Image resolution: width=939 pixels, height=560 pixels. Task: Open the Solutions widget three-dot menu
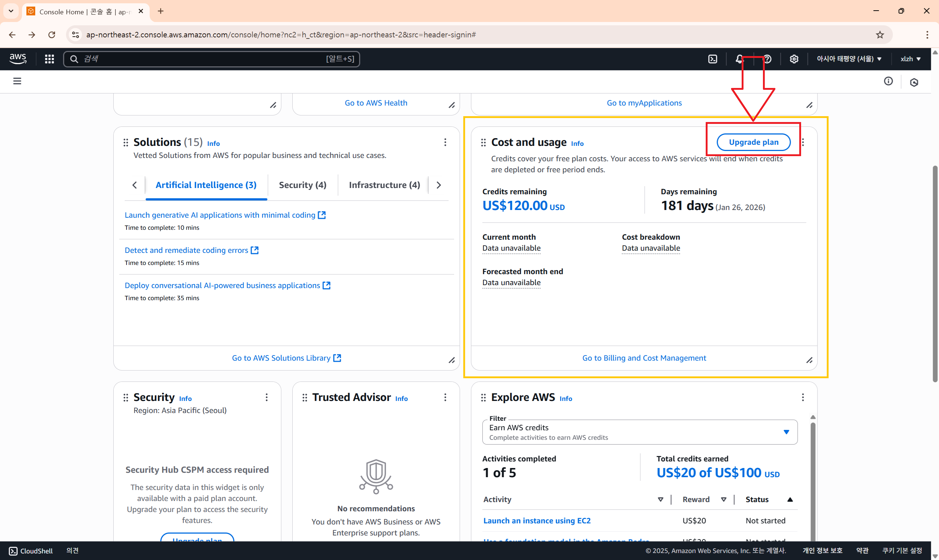click(445, 142)
